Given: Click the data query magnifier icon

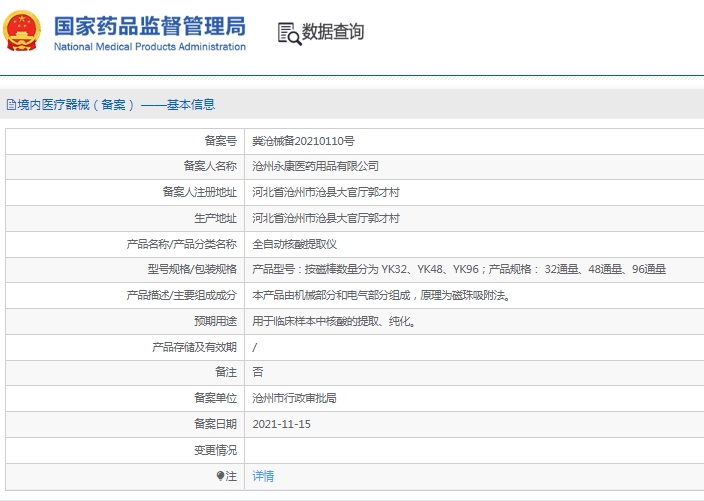Looking at the screenshot, I should pyautogui.click(x=290, y=34).
